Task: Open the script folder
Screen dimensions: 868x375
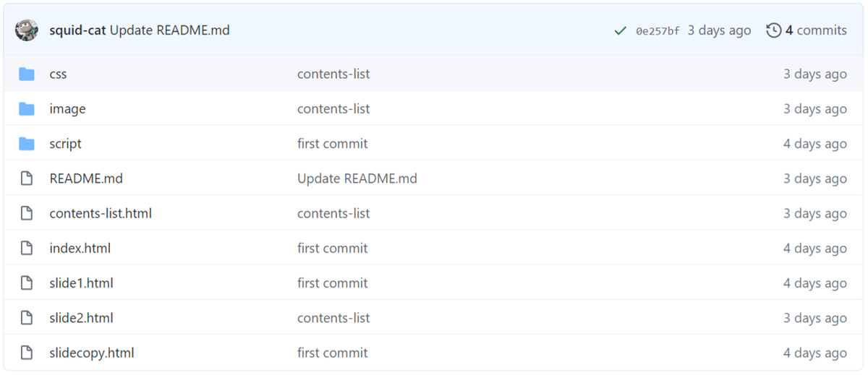Action: (x=65, y=144)
